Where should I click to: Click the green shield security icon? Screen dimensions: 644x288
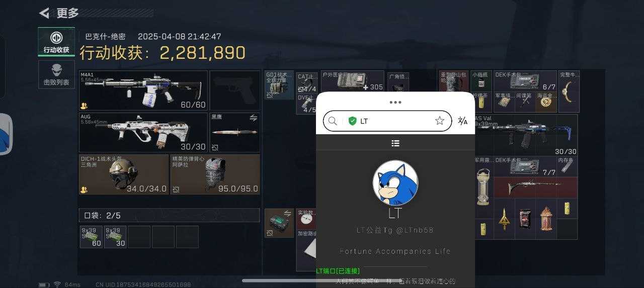click(x=352, y=121)
